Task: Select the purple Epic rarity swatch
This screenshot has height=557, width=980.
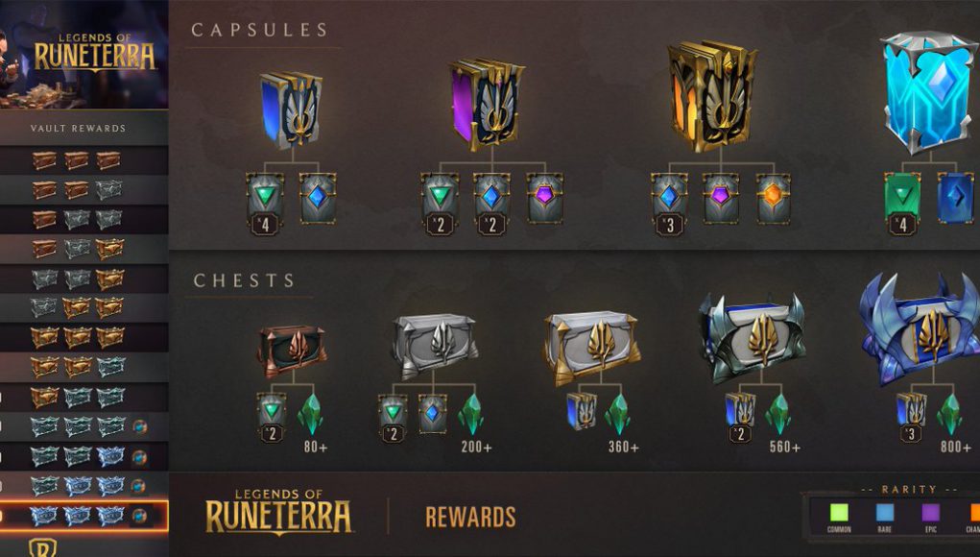Action: pyautogui.click(x=931, y=513)
